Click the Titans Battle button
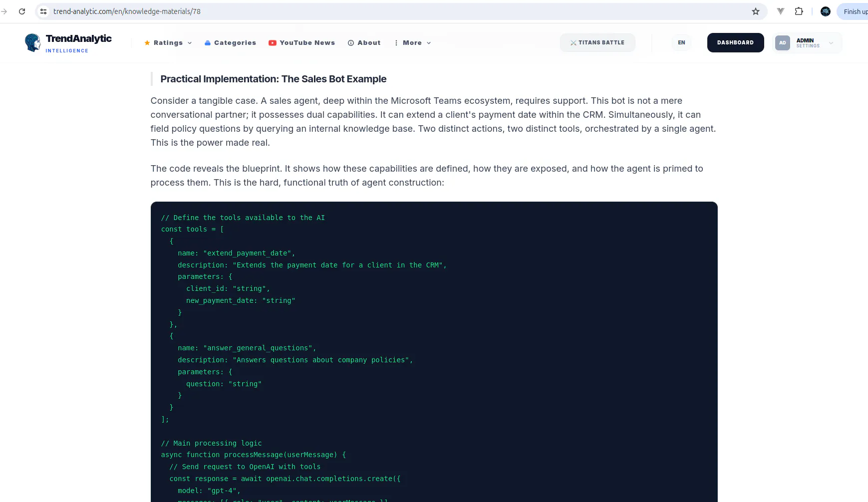The width and height of the screenshot is (868, 502). (597, 42)
